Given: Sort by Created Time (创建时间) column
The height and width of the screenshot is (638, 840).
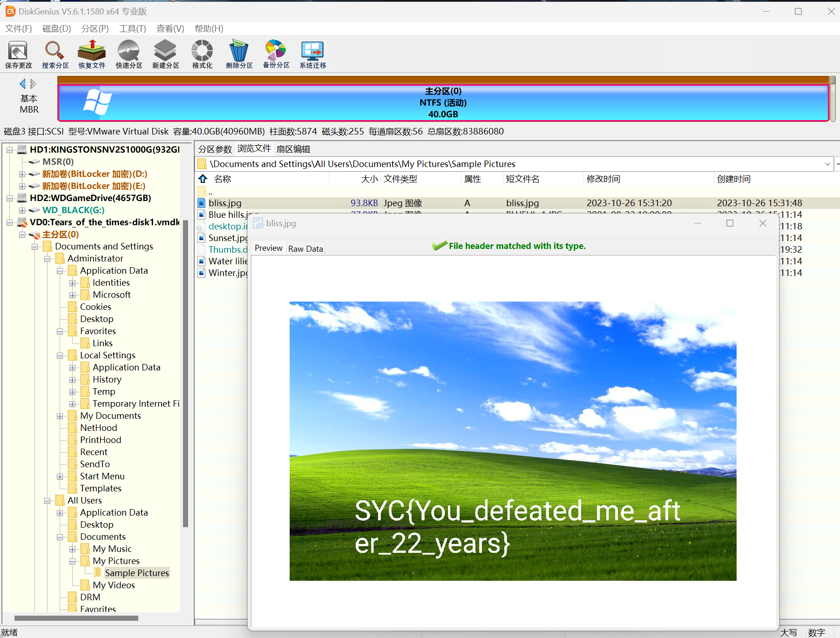Looking at the screenshot, I should click(x=733, y=179).
